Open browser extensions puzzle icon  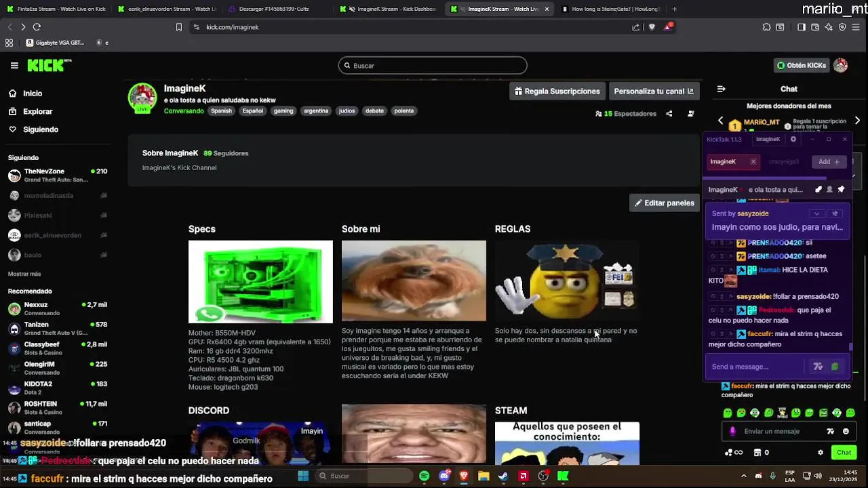pyautogui.click(x=766, y=27)
